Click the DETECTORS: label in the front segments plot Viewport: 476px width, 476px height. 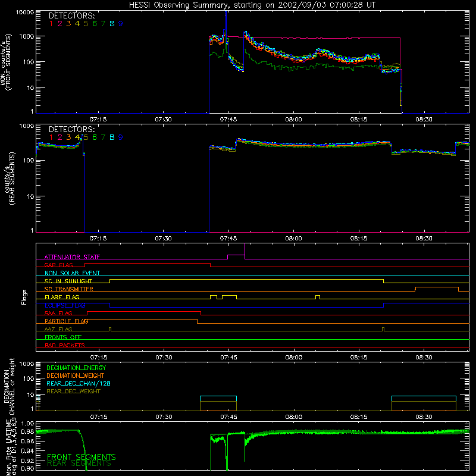[x=71, y=16]
